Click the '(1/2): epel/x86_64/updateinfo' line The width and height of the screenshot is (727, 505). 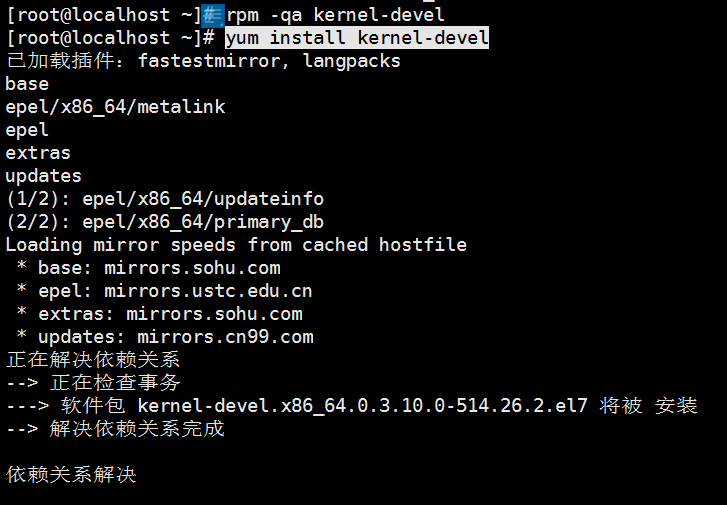point(165,199)
